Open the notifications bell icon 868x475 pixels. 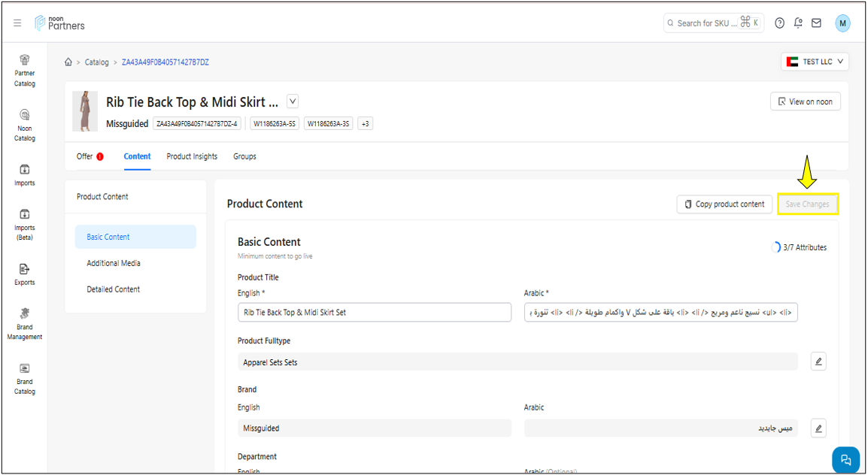click(798, 23)
